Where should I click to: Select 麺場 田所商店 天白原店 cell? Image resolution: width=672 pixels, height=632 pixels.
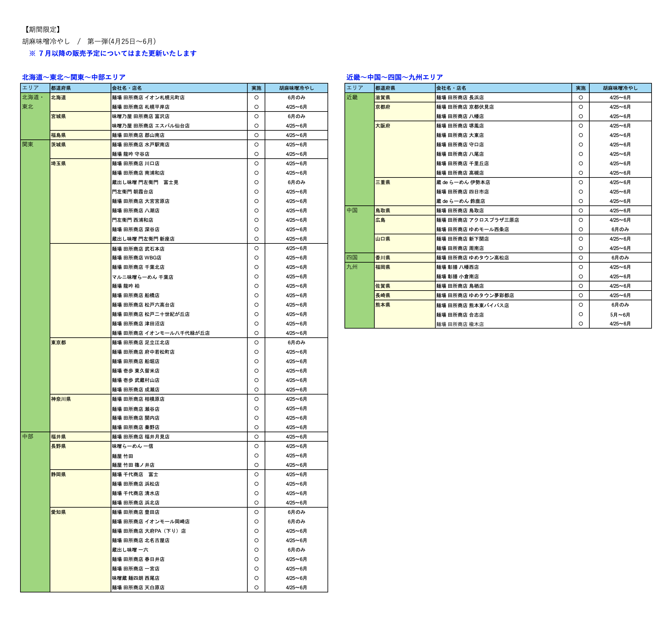pos(179,588)
